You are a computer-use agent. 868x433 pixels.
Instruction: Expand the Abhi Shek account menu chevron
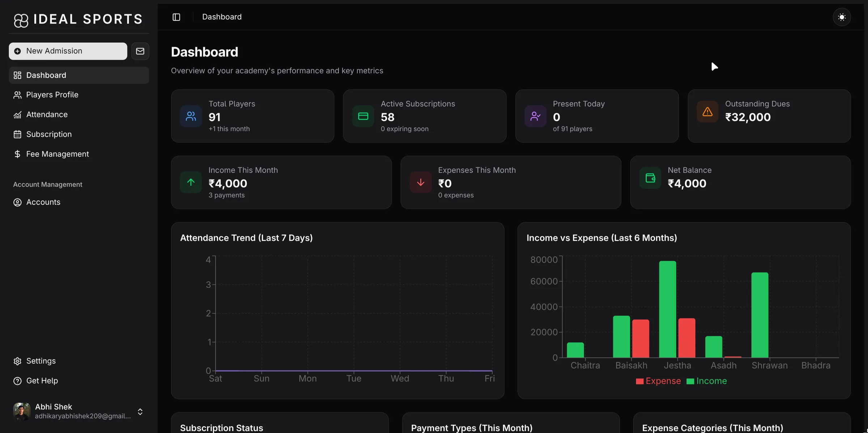(140, 412)
